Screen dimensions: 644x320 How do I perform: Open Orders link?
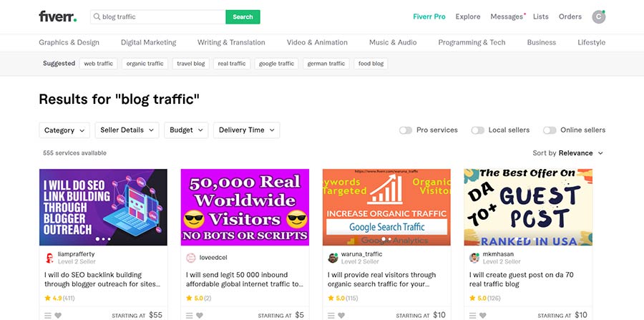tap(570, 17)
